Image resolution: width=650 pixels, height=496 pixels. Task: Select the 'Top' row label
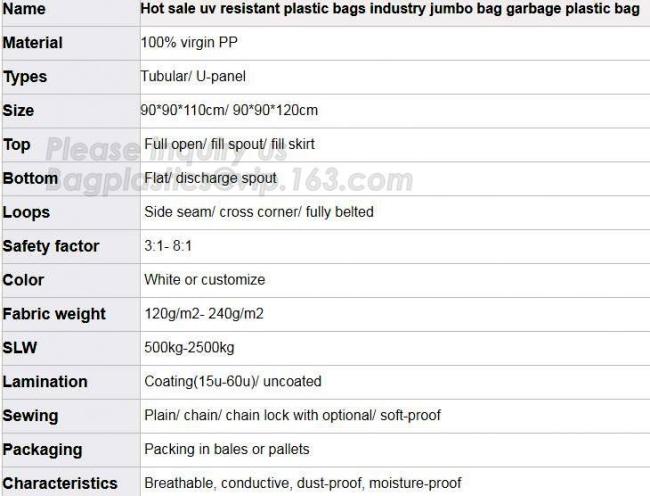pyautogui.click(x=17, y=144)
